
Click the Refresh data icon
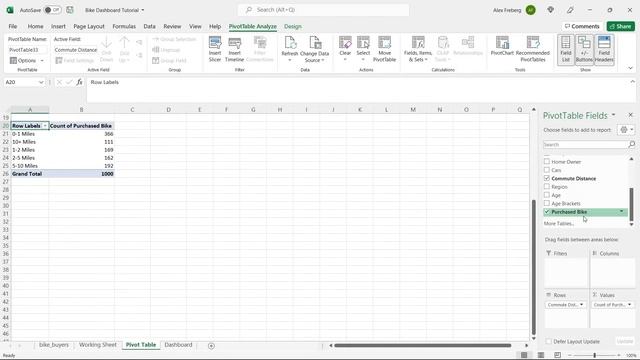point(290,49)
